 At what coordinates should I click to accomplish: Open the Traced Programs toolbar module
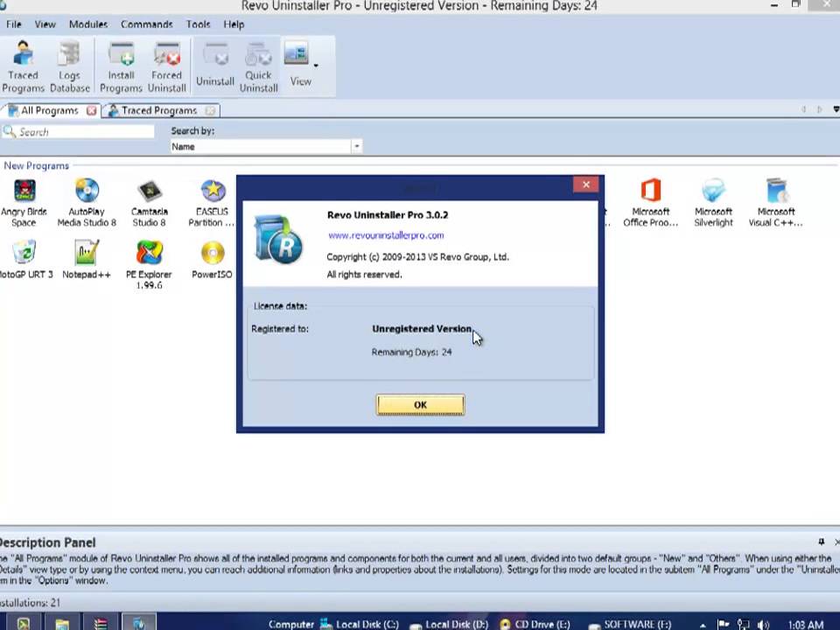(x=23, y=67)
